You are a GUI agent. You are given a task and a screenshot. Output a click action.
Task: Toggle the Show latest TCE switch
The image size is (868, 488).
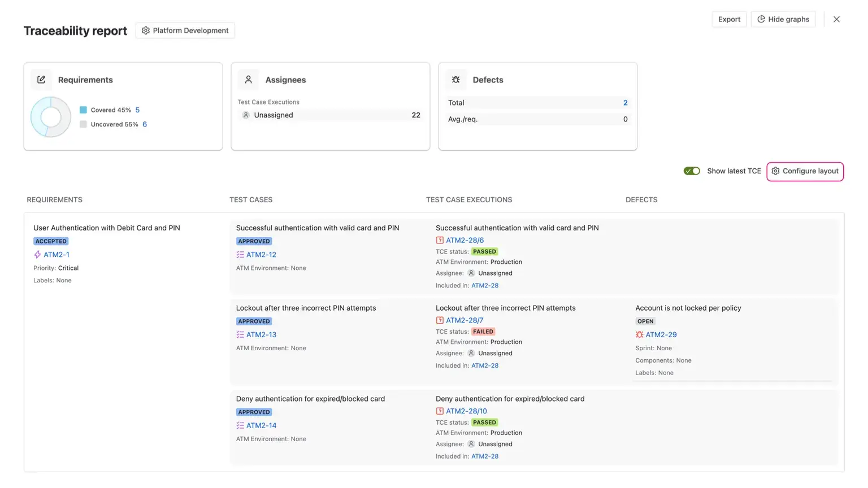point(692,171)
